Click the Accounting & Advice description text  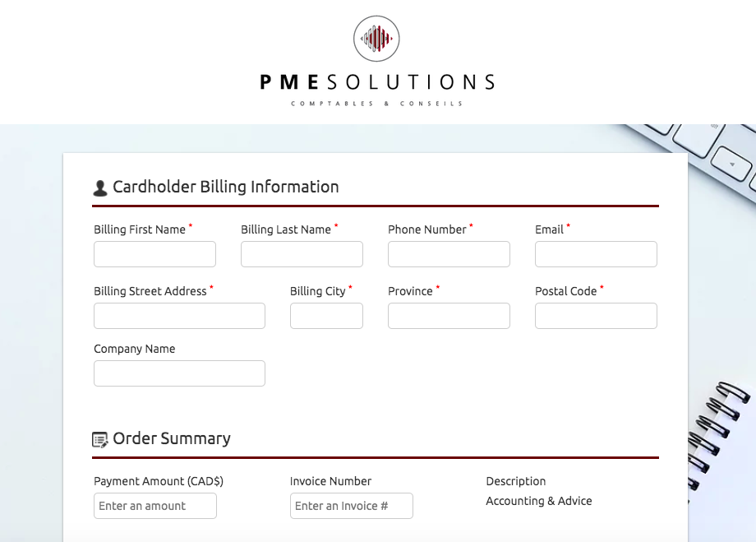(x=538, y=501)
